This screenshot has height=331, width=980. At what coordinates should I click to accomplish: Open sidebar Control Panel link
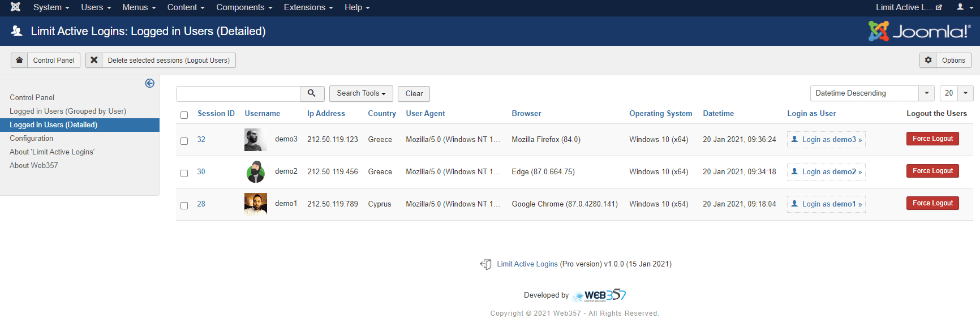[32, 97]
